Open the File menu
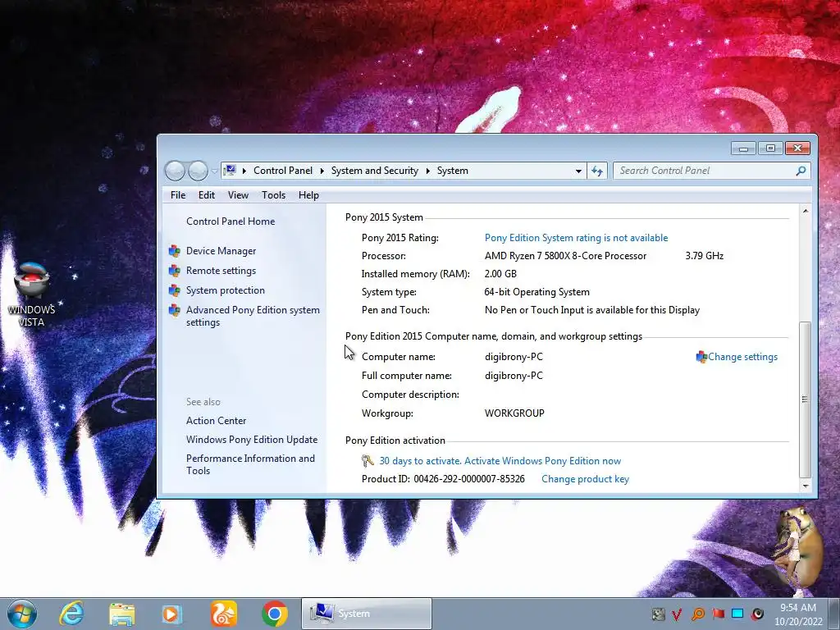 [x=178, y=195]
